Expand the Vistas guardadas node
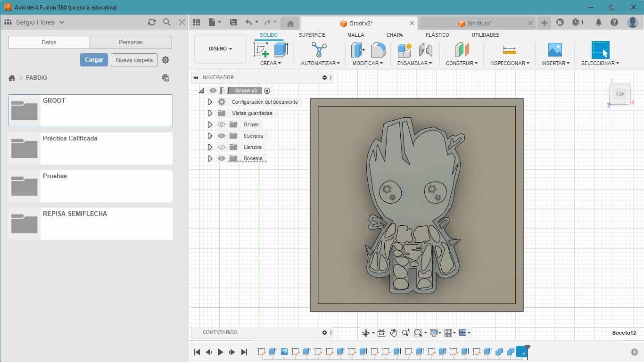Image resolution: width=644 pixels, height=362 pixels. tap(210, 113)
